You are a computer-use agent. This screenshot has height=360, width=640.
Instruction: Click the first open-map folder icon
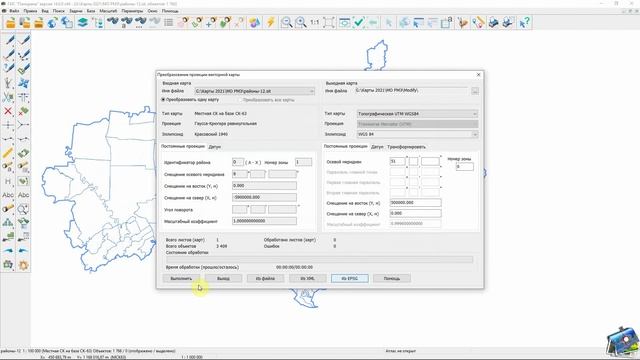click(x=11, y=22)
